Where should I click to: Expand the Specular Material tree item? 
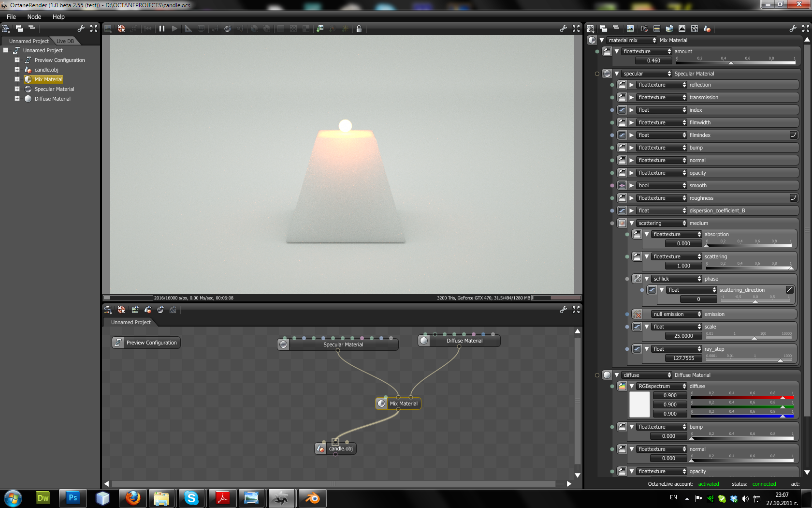pos(17,89)
